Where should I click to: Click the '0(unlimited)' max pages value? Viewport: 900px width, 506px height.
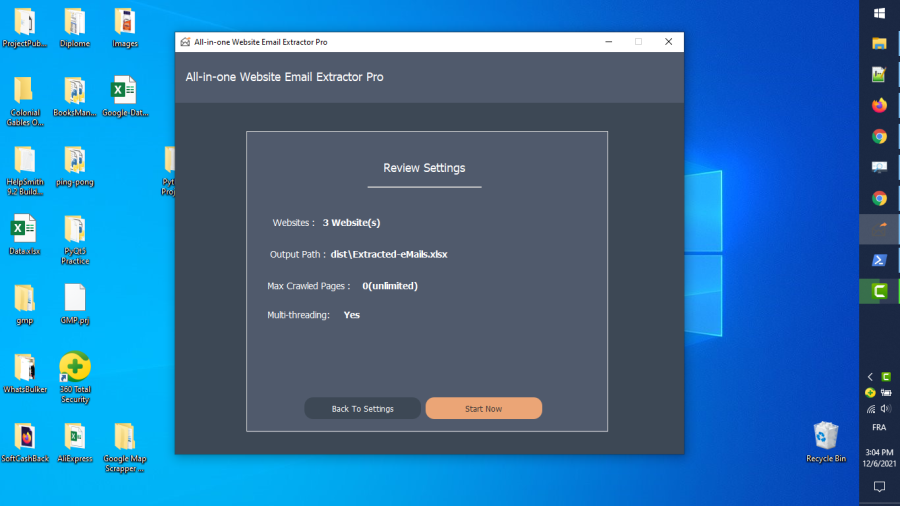coord(390,286)
